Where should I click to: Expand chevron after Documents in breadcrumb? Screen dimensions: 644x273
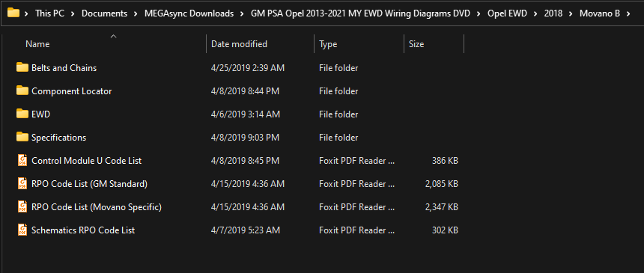pyautogui.click(x=136, y=13)
